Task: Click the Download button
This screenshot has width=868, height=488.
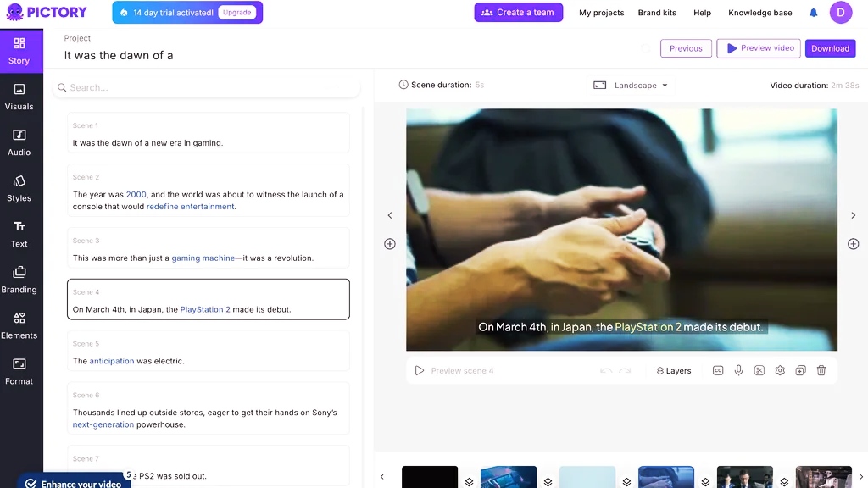Action: point(831,48)
